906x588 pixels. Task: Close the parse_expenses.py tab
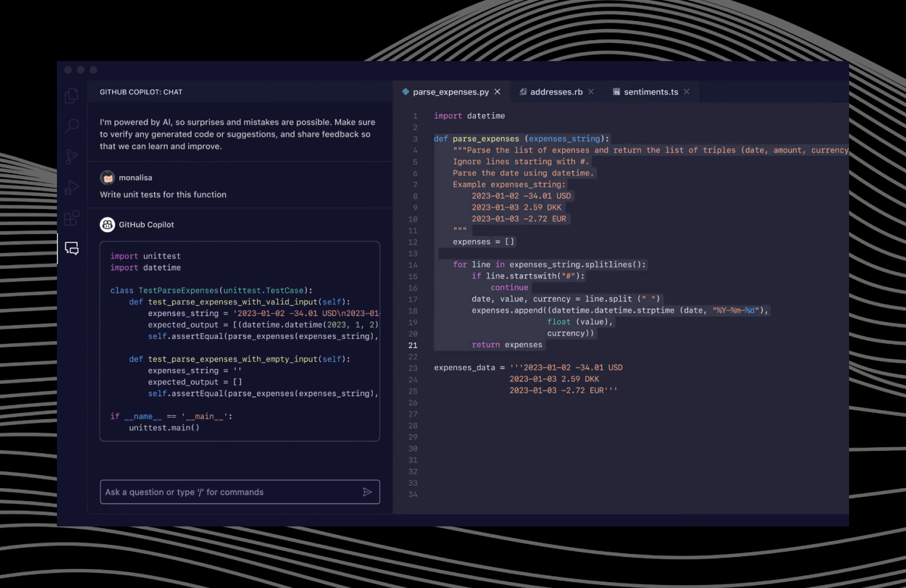497,92
